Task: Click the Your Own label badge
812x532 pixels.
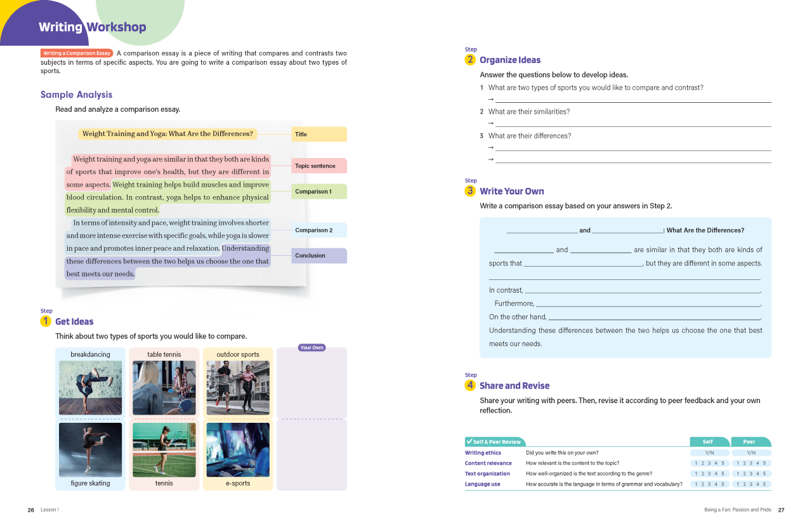Action: 311,348
